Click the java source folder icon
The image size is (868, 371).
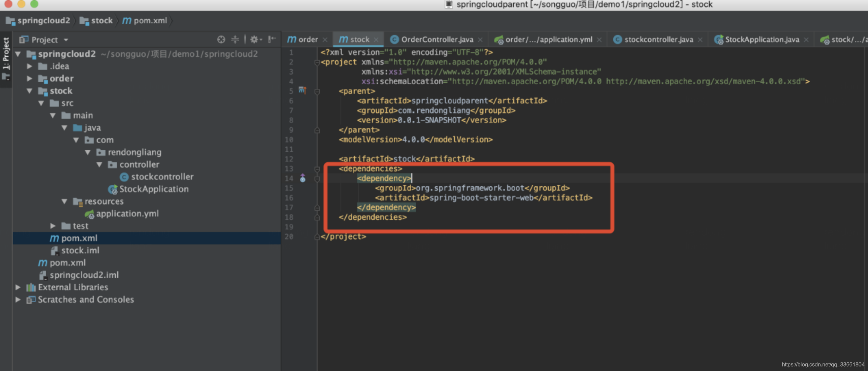click(x=78, y=128)
